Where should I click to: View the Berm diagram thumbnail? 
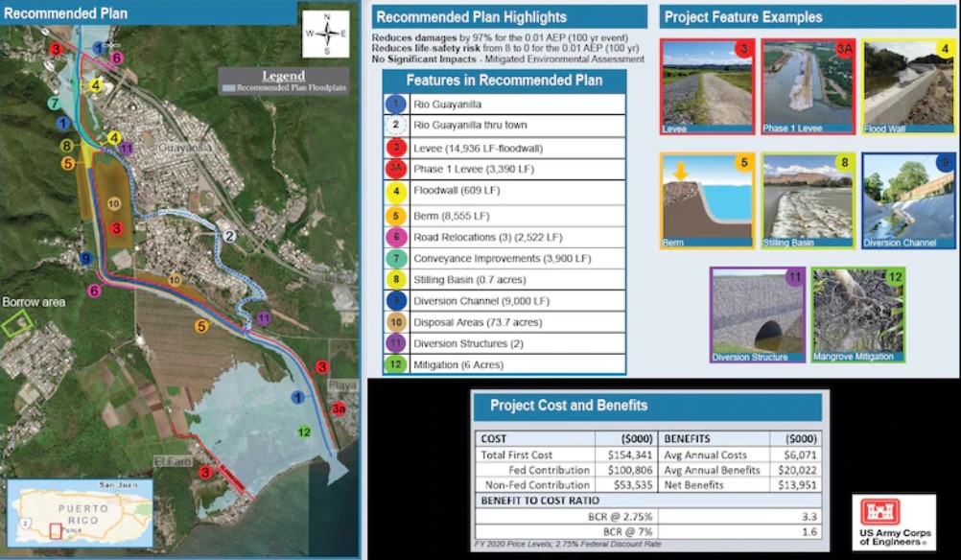click(x=707, y=200)
